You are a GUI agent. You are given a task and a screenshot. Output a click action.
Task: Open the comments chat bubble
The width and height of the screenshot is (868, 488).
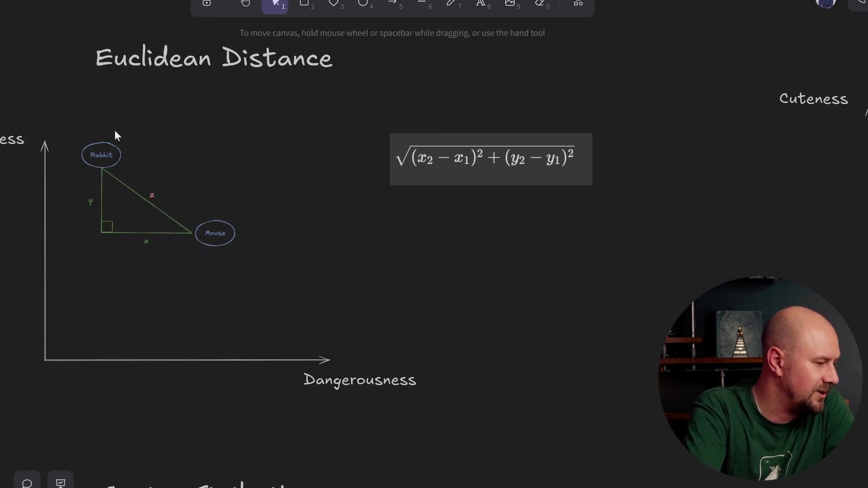tap(27, 483)
